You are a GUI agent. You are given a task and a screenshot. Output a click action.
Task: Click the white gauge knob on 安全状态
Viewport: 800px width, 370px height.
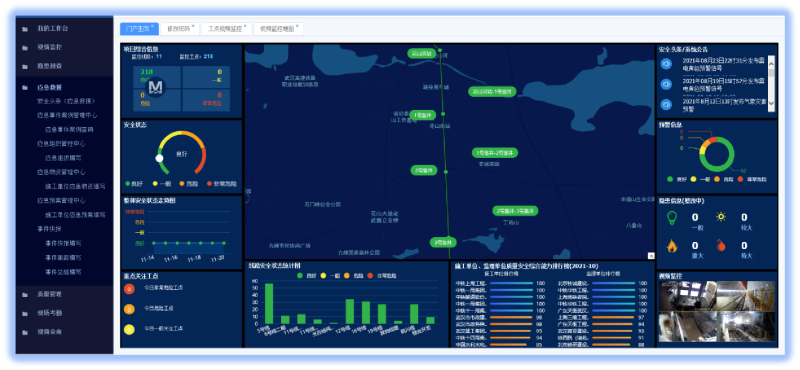159,159
